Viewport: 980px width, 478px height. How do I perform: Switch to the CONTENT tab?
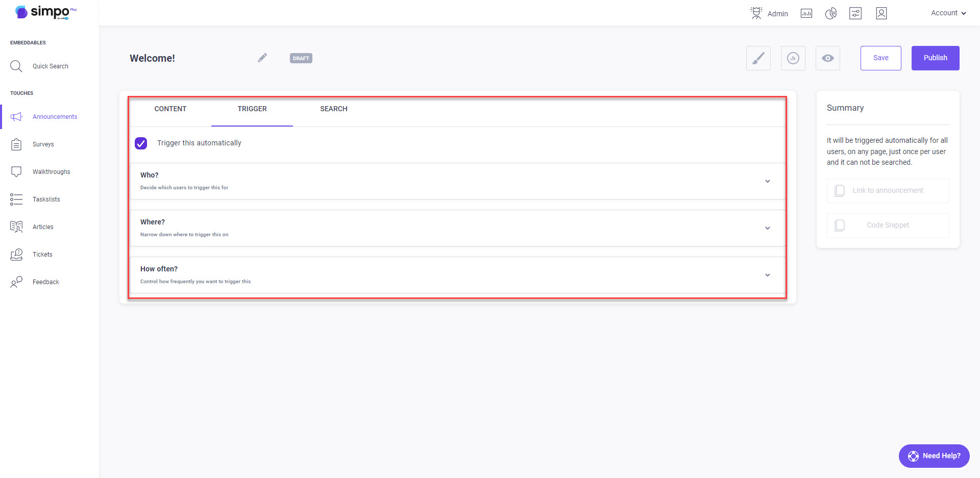point(170,109)
